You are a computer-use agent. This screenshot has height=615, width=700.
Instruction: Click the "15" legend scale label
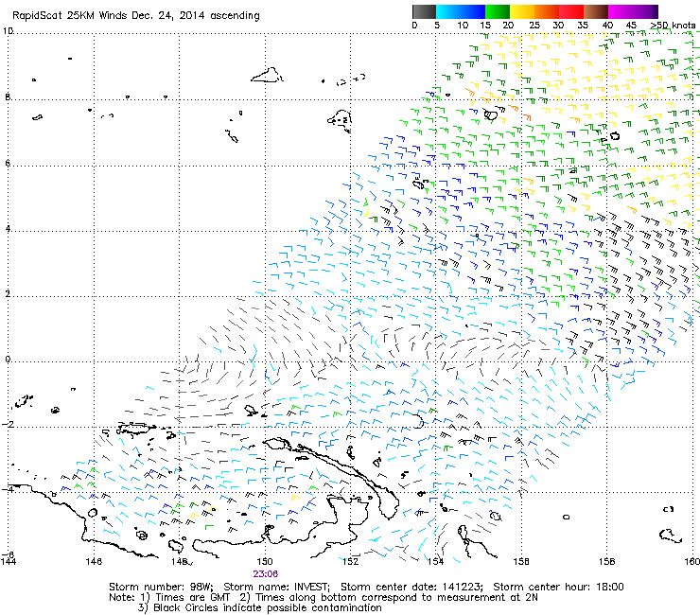click(x=485, y=26)
